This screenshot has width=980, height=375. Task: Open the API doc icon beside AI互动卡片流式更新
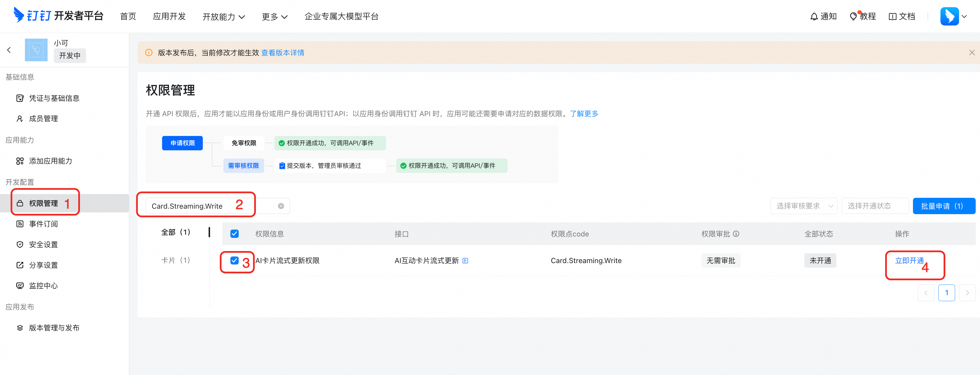click(x=465, y=260)
